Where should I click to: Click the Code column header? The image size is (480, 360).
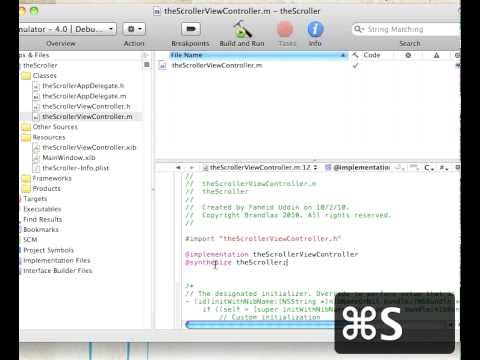(372, 55)
